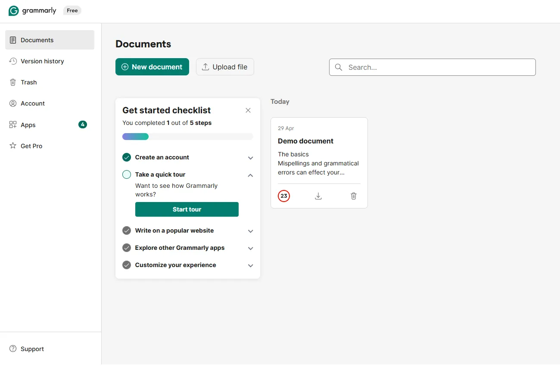Click the 'Today' section label
560x392 pixels.
pyautogui.click(x=280, y=102)
